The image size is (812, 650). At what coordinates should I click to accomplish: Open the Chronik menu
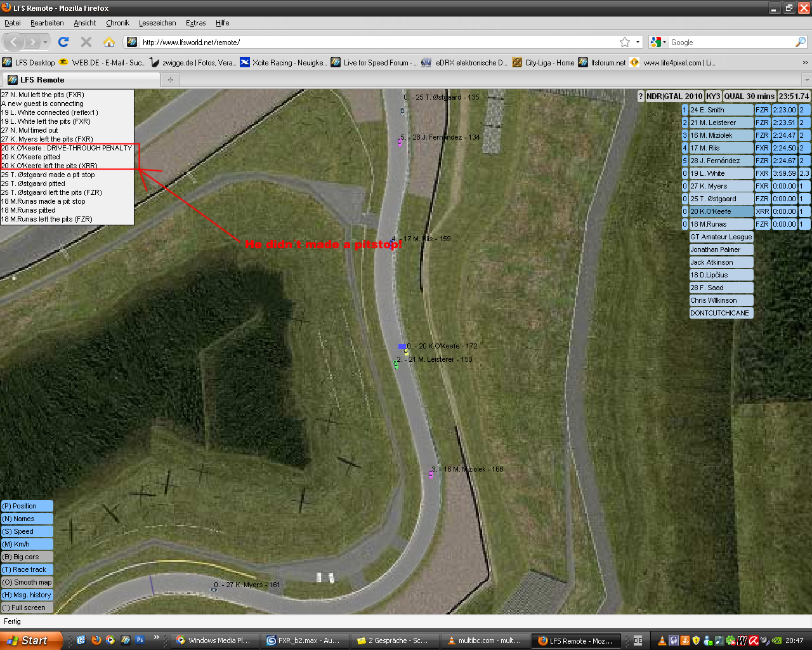(117, 23)
